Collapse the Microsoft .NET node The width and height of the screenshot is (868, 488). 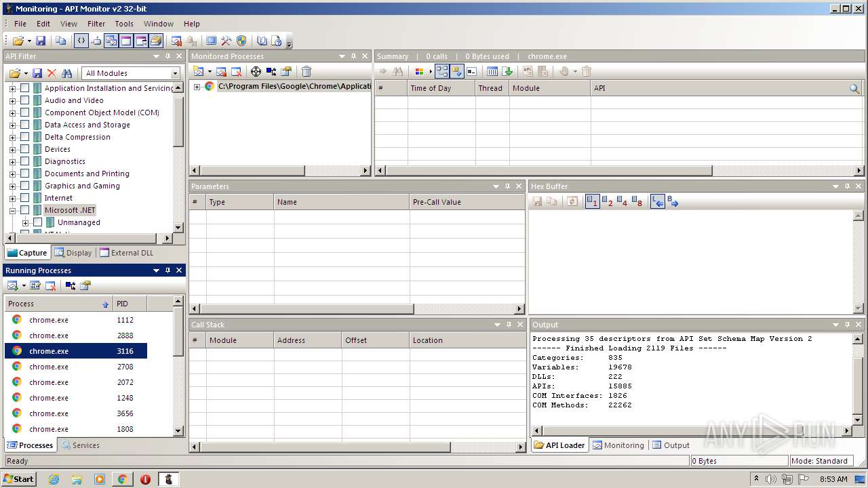click(x=12, y=210)
